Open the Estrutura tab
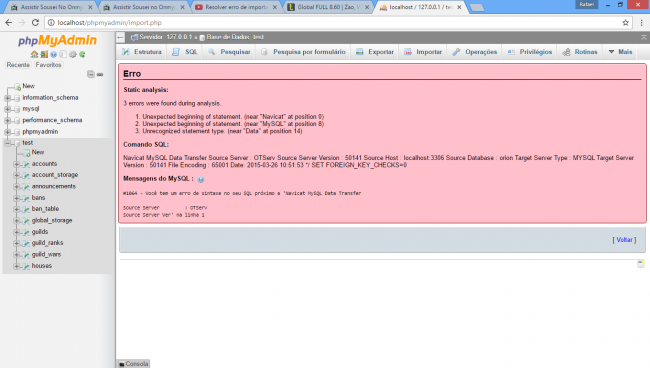650x368 pixels. point(142,52)
